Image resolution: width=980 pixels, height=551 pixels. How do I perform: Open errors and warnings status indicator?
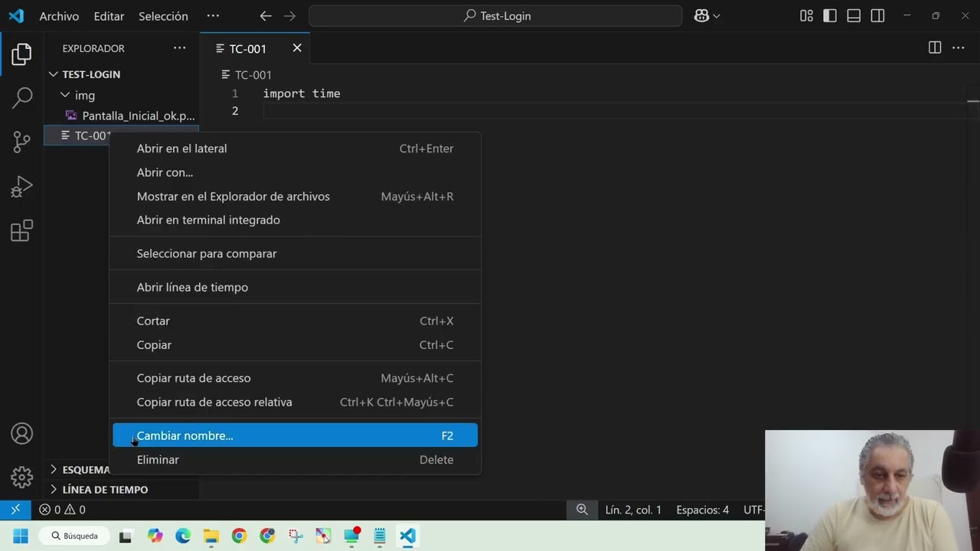(x=62, y=510)
